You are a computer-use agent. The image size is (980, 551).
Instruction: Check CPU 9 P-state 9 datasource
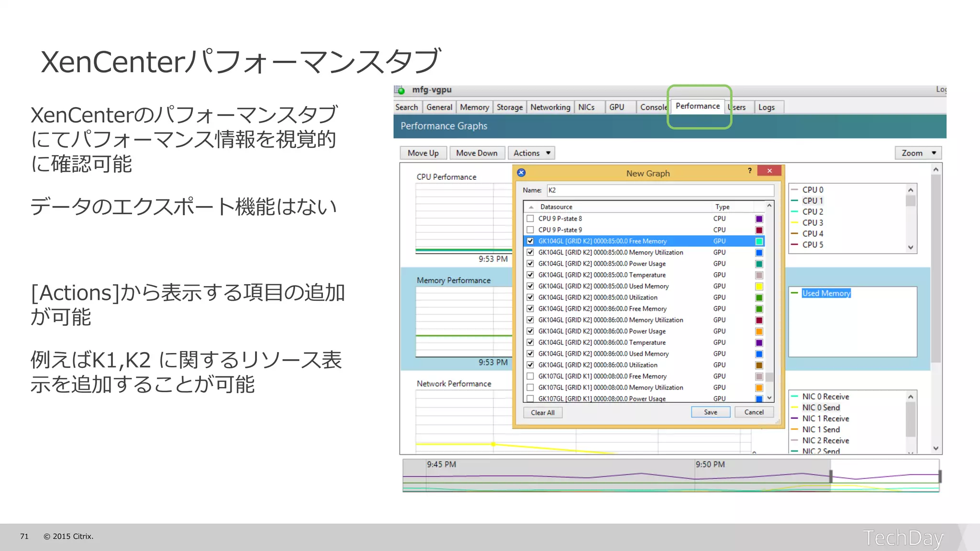[530, 230]
